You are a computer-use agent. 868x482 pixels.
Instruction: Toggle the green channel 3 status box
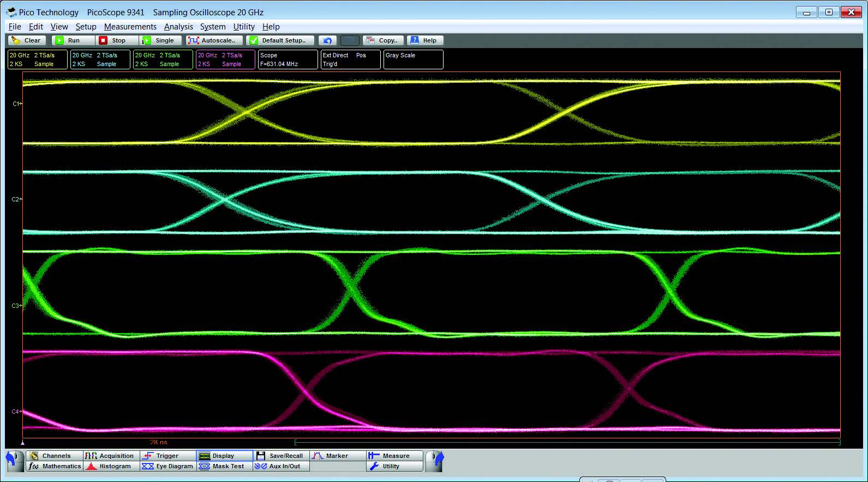(163, 59)
